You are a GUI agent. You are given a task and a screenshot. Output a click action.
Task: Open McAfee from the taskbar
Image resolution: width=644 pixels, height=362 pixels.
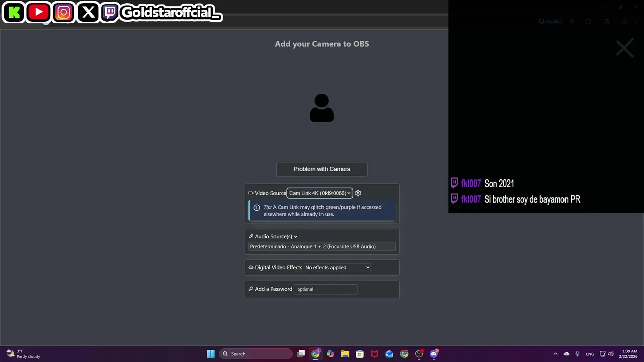(x=374, y=354)
